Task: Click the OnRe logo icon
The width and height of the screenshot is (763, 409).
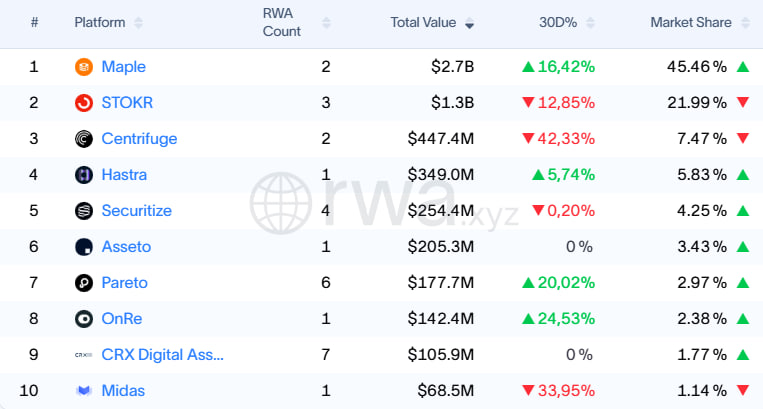Action: pos(84,319)
